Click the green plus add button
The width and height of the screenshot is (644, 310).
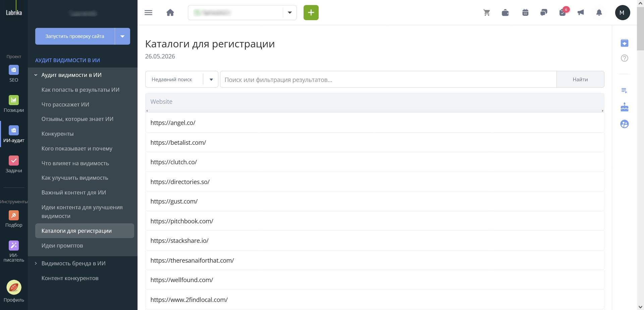311,13
